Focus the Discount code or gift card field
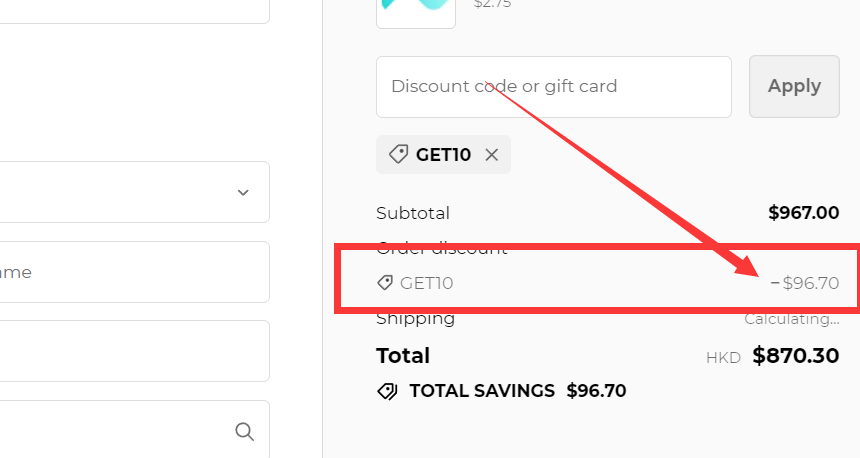The height and width of the screenshot is (458, 860). pos(554,87)
